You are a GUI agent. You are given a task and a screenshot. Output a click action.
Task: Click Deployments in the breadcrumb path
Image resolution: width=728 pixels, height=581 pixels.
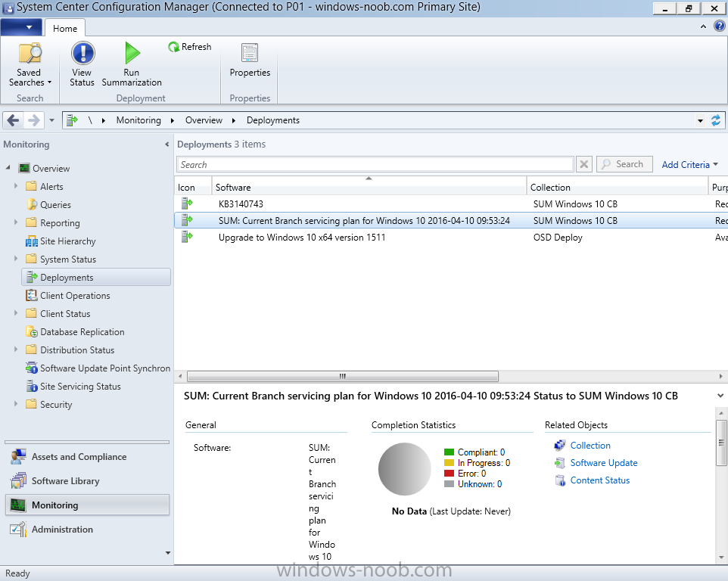[x=273, y=120]
